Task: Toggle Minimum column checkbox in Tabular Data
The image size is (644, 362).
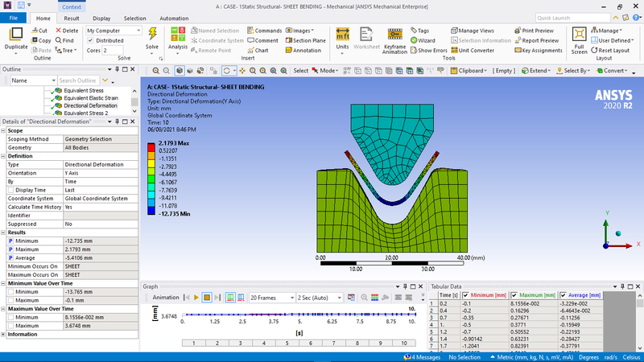Action: [465, 295]
